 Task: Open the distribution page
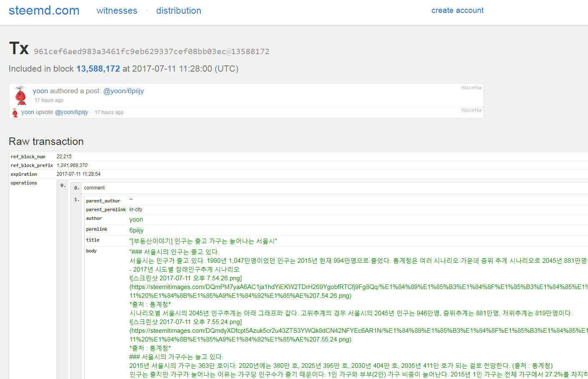pyautogui.click(x=178, y=11)
